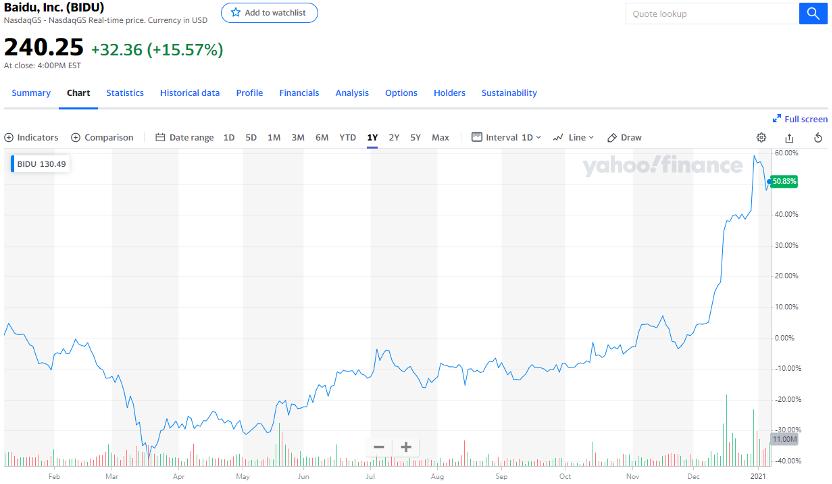Switch the chart range to YTD
Image resolution: width=832 pixels, height=484 pixels.
pos(347,138)
